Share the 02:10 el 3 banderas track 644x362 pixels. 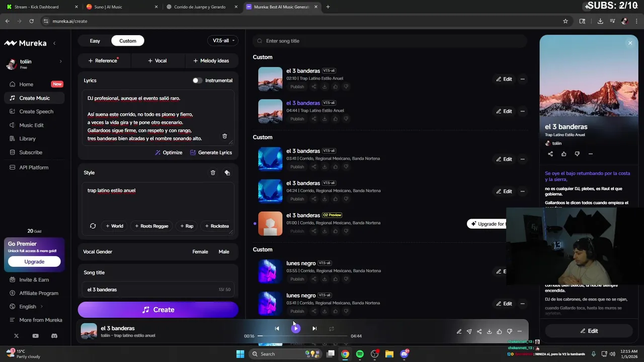click(x=313, y=86)
